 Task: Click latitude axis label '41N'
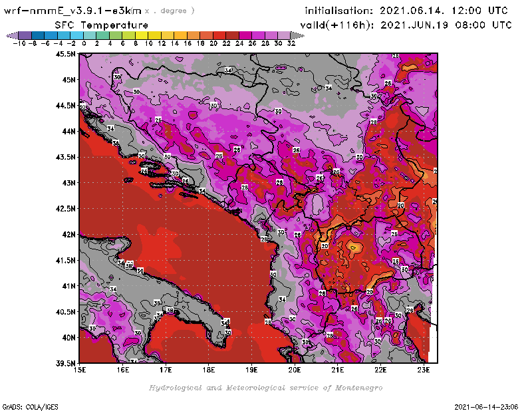68,286
